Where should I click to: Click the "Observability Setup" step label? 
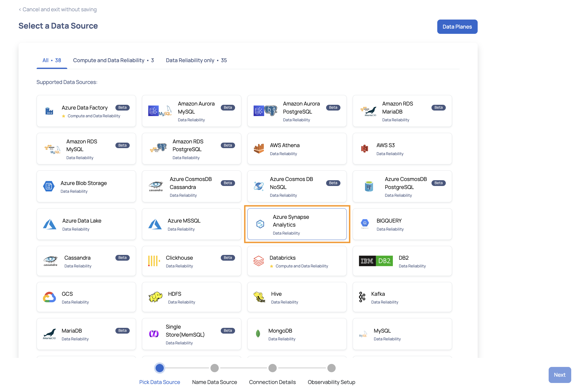331,382
